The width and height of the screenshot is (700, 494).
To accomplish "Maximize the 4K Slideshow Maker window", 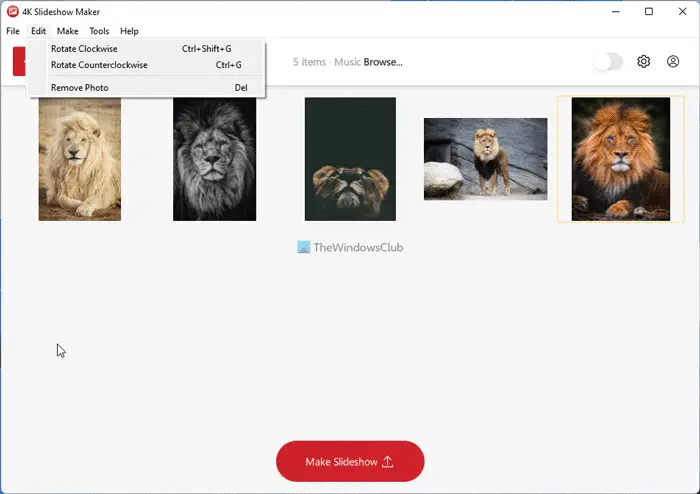I will pos(649,12).
